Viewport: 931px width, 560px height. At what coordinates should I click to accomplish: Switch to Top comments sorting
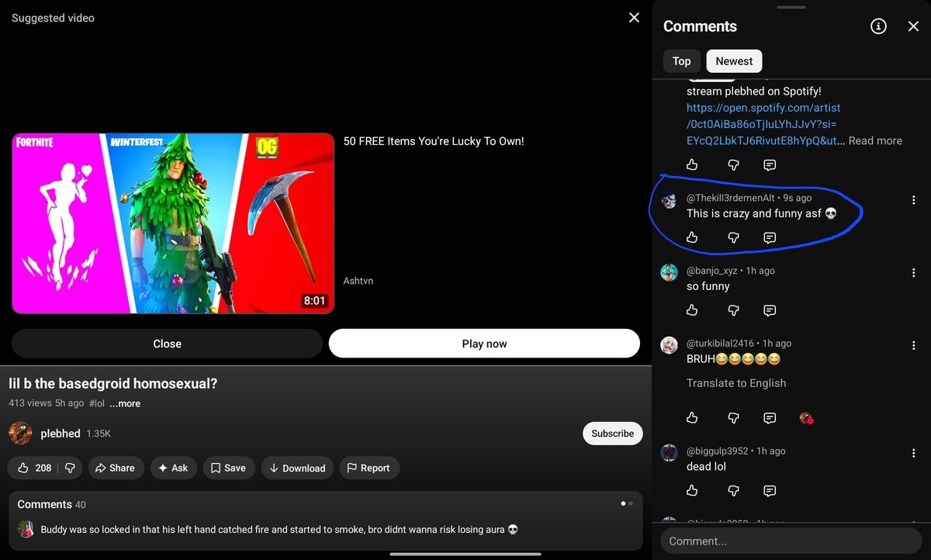point(682,61)
